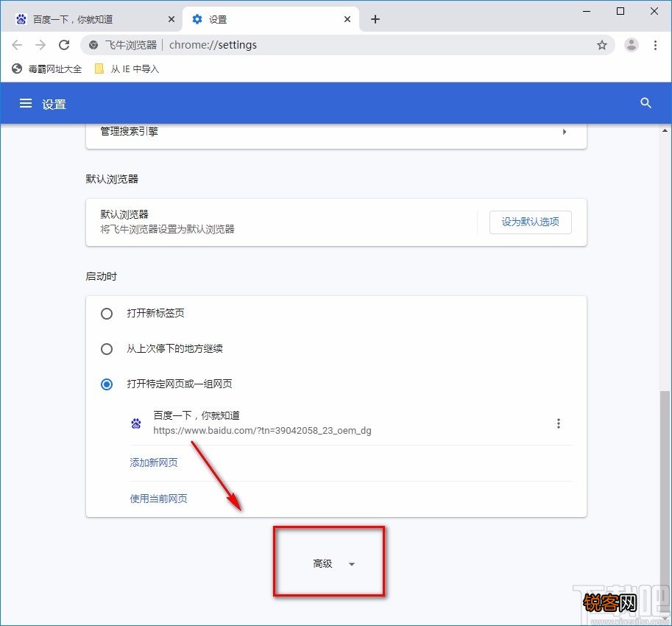The image size is (672, 626).
Task: Open 管理搜索引擎 row arrow
Action: (x=565, y=132)
